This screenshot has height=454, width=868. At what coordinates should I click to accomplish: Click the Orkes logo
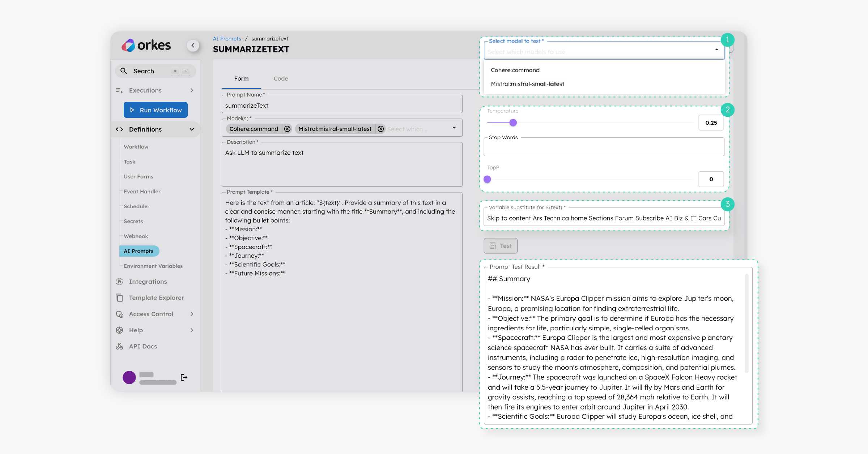[146, 46]
